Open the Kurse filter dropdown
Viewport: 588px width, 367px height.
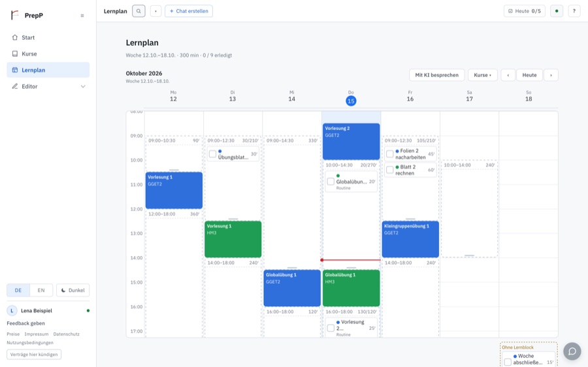click(x=482, y=75)
